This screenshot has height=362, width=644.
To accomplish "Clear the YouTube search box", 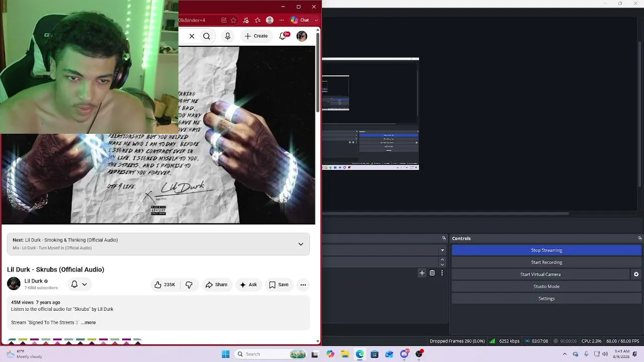I will click(x=192, y=36).
